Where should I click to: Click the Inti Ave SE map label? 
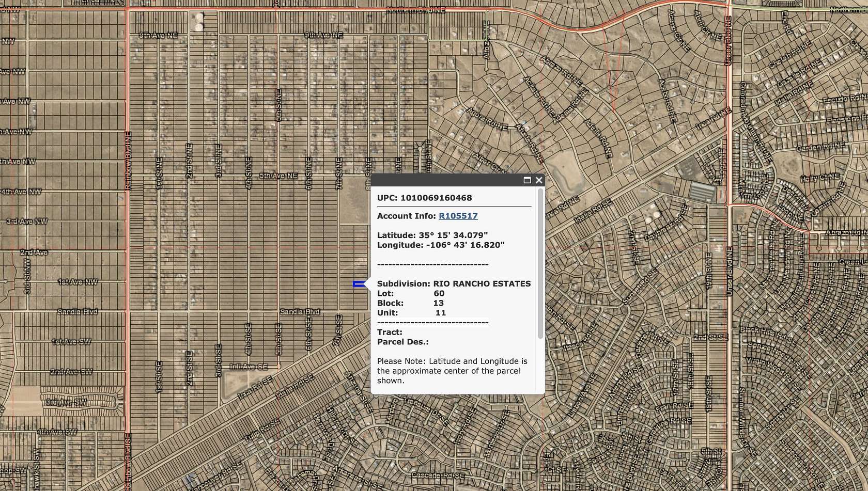click(249, 367)
